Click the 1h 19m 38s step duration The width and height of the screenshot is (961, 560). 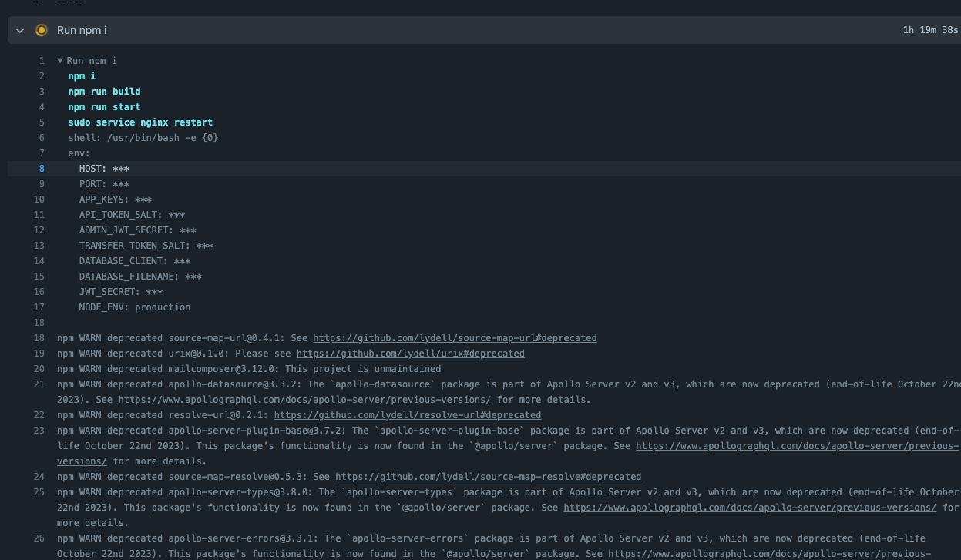(930, 30)
